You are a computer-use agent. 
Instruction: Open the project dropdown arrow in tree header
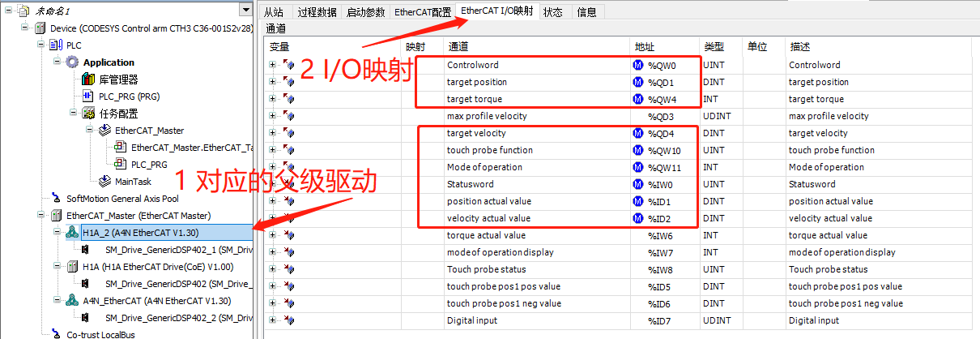click(245, 10)
